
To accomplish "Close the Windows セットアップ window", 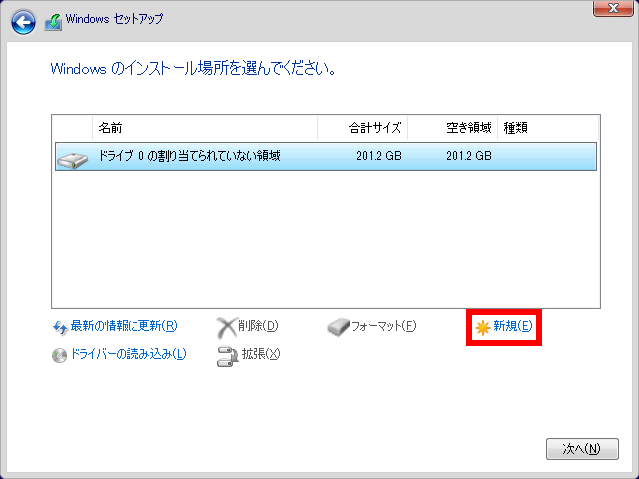I will 607,10.
